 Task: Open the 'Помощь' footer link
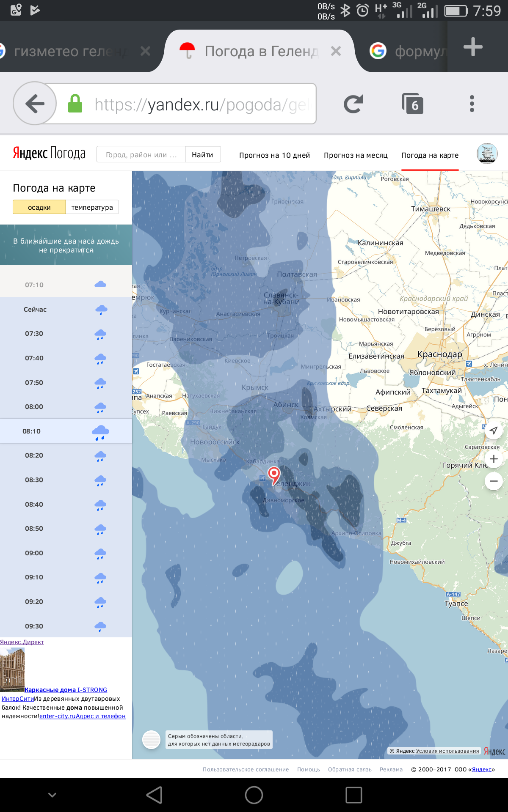click(x=309, y=769)
